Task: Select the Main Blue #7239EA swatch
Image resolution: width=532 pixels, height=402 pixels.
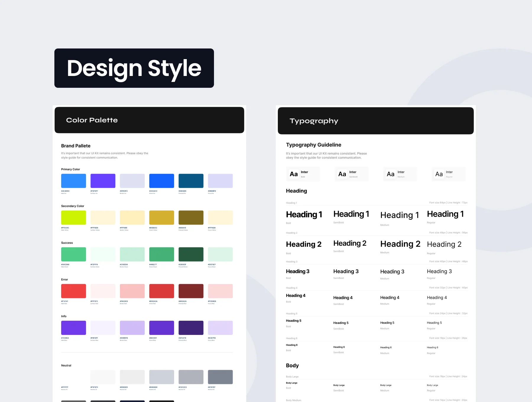Action: pos(74,328)
